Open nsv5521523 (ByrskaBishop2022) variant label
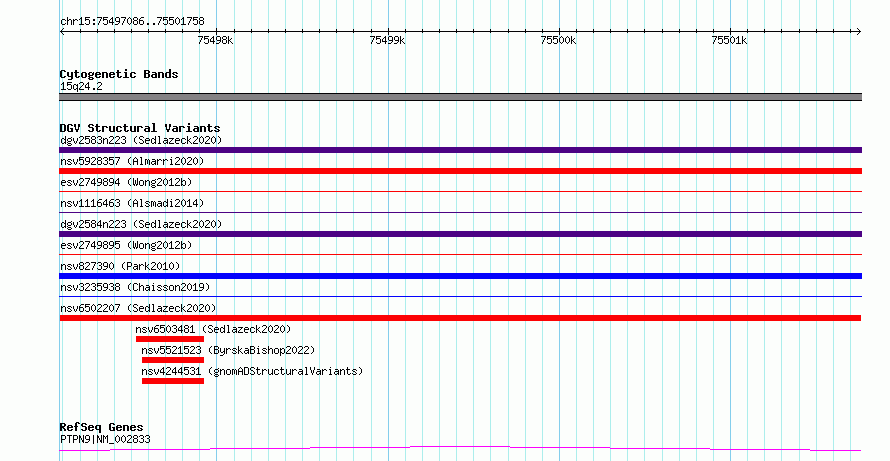Screen dimensions: 890x461 (x=228, y=350)
